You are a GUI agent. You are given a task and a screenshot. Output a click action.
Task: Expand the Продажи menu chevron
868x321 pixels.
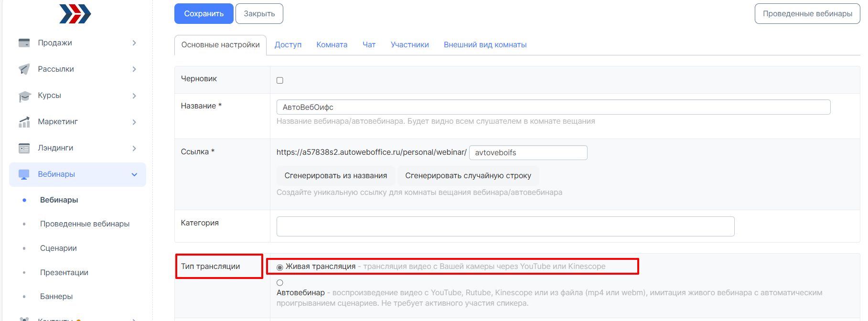134,43
